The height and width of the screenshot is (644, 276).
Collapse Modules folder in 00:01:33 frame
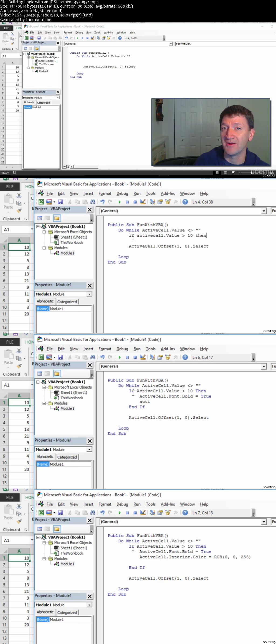pos(44,403)
